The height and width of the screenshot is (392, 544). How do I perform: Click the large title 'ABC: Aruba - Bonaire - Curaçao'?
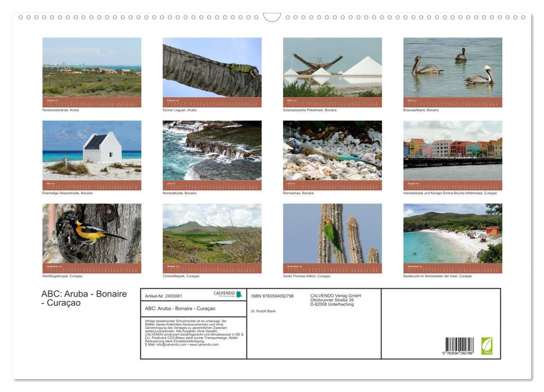tap(84, 298)
